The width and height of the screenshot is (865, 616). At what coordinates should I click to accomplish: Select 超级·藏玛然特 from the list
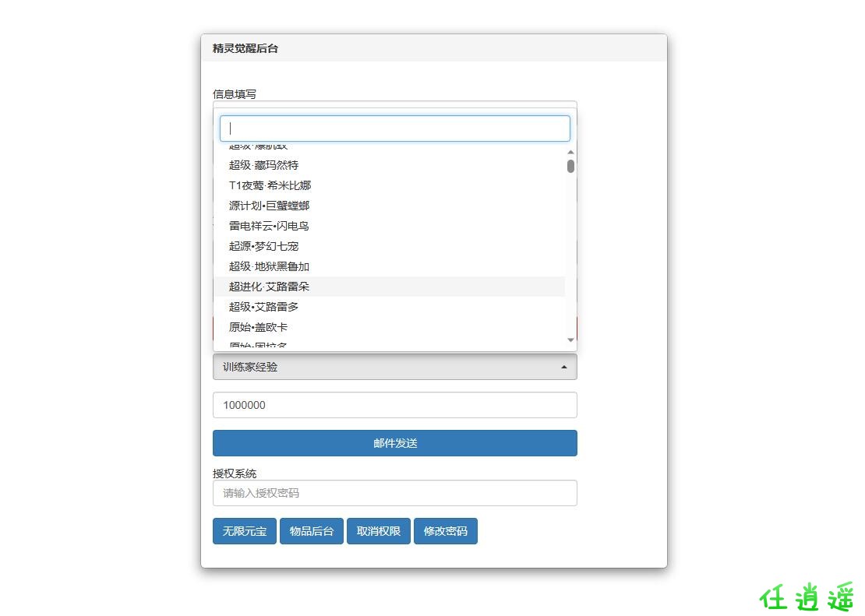389,165
